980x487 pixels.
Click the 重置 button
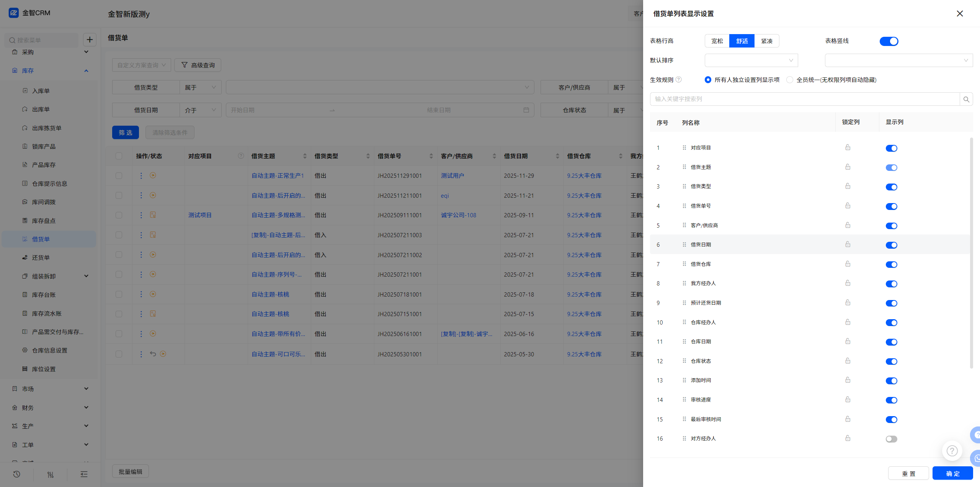(x=908, y=473)
